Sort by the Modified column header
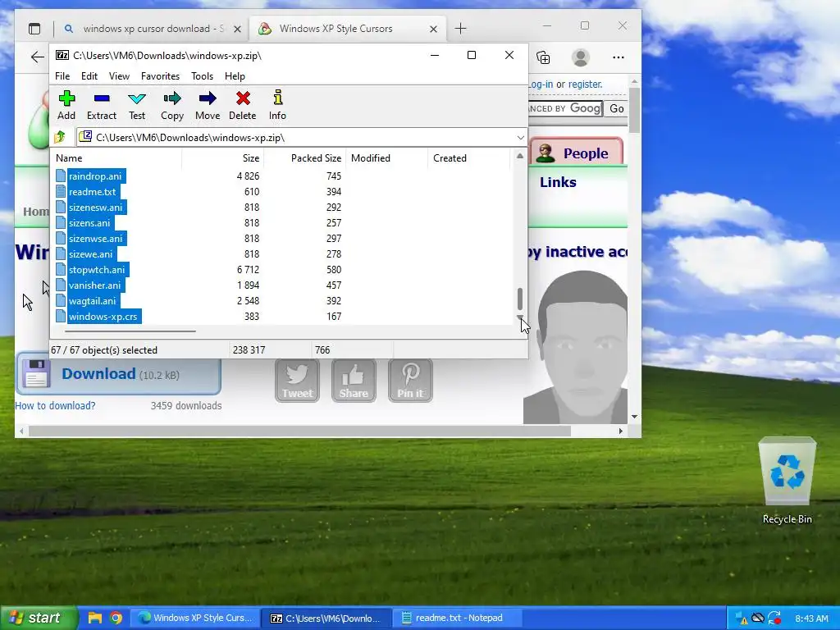Viewport: 840px width, 630px height. (x=387, y=158)
